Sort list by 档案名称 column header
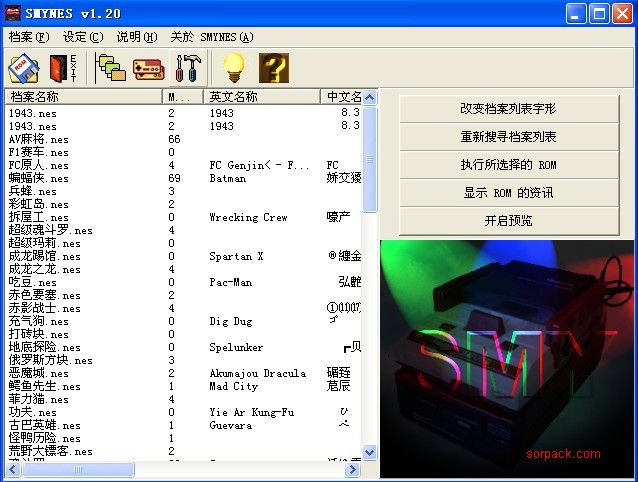Viewport: 638px width, 482px height. [x=84, y=97]
